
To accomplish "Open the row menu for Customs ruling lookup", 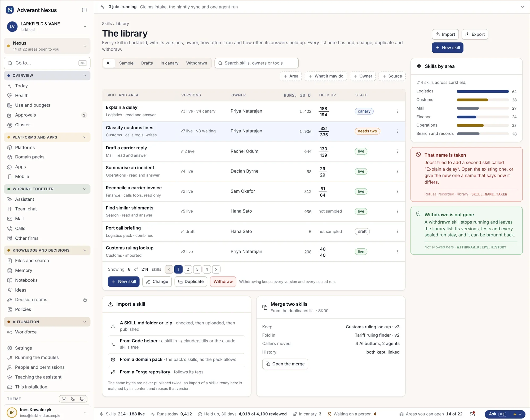I will click(397, 252).
